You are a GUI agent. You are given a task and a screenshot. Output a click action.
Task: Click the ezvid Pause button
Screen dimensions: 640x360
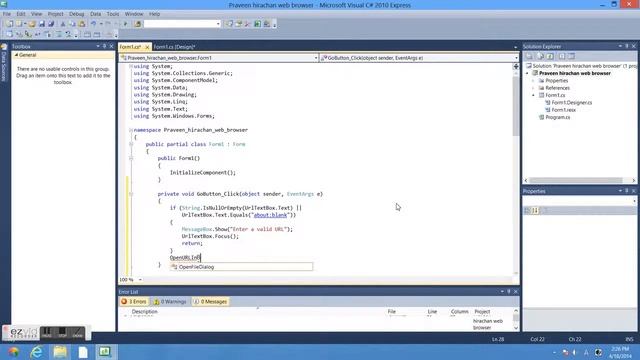coord(47,333)
